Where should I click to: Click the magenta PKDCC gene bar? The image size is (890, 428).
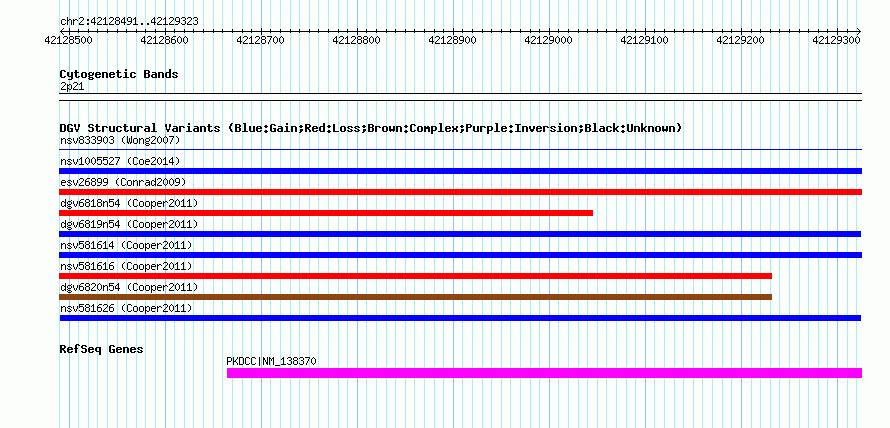[544, 373]
